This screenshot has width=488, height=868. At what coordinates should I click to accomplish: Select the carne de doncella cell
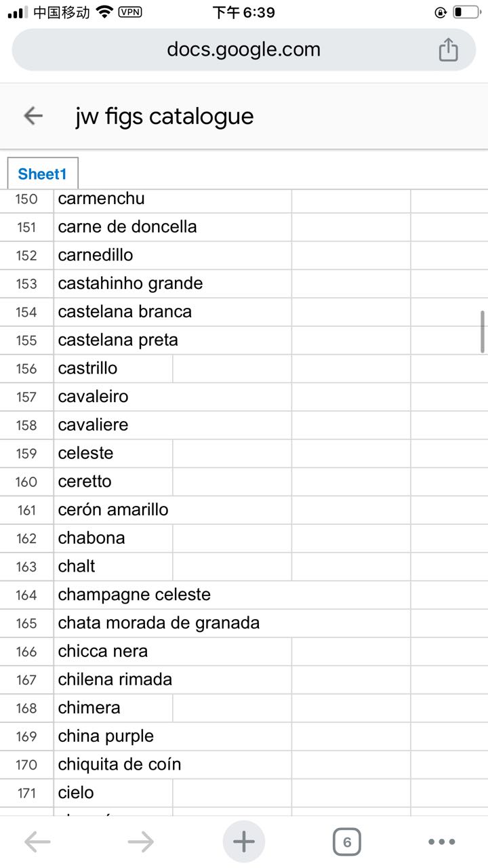pyautogui.click(x=173, y=226)
